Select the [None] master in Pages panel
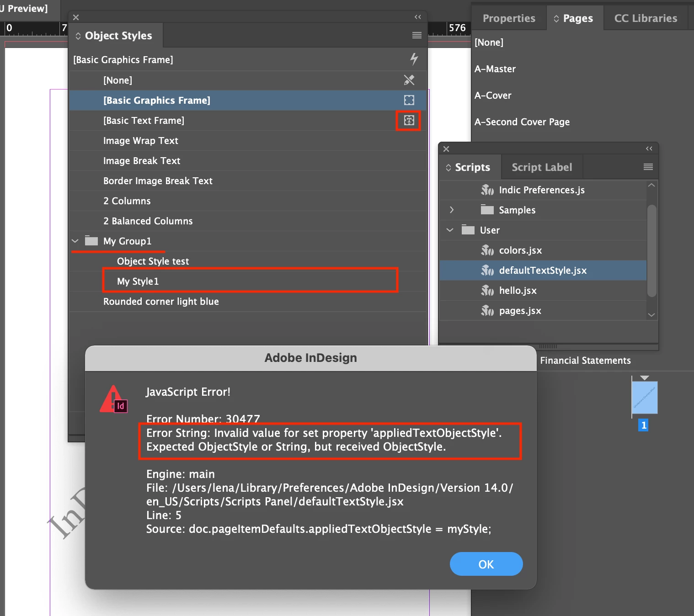The image size is (694, 616). coord(489,42)
